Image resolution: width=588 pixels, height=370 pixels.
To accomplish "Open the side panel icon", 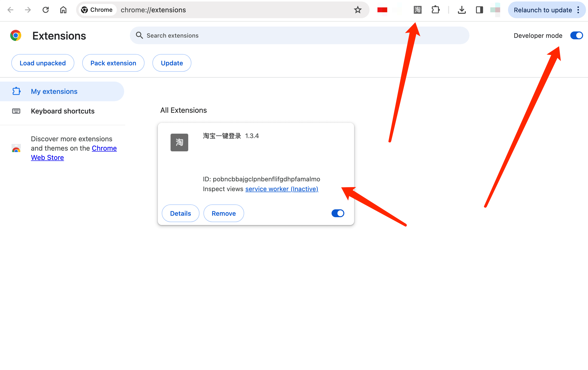I will (x=479, y=10).
